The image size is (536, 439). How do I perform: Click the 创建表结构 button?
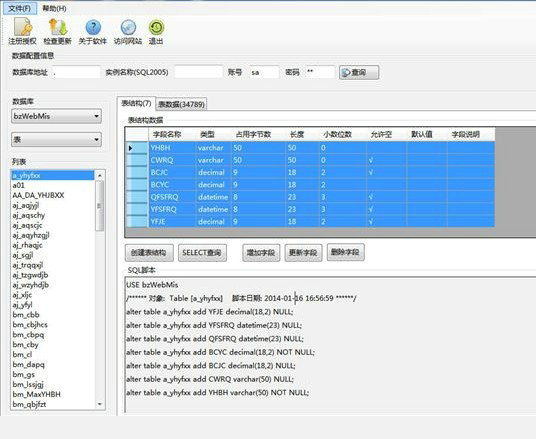pos(149,253)
